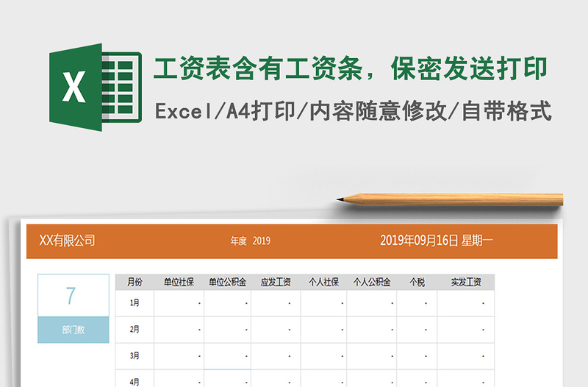Click the 月份 column header

click(x=135, y=283)
